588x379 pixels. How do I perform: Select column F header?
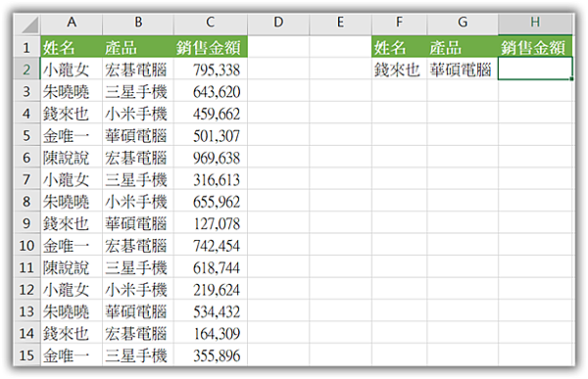tap(399, 24)
